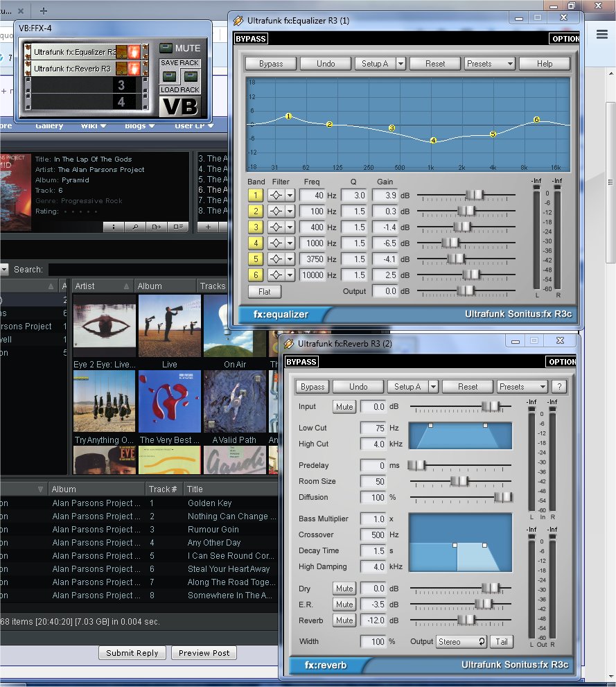The image size is (616, 687).
Task: Toggle equalizer band 1 yellow button
Action: 256,195
